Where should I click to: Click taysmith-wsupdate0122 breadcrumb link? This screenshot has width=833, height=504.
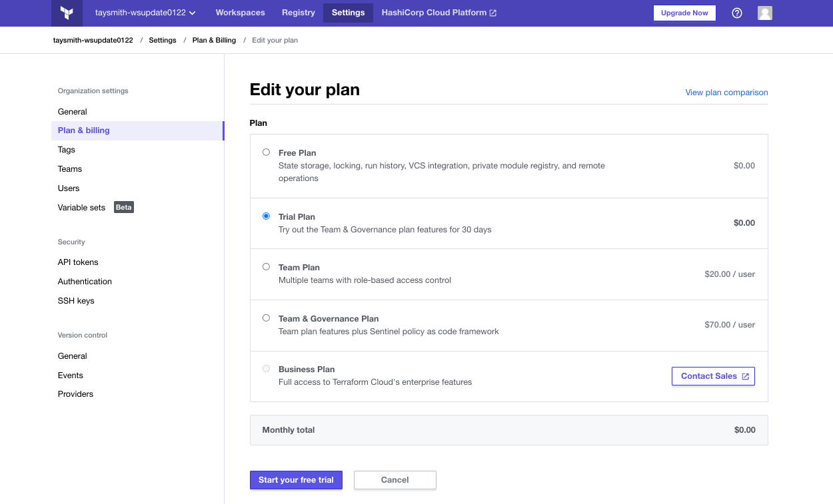click(x=93, y=41)
